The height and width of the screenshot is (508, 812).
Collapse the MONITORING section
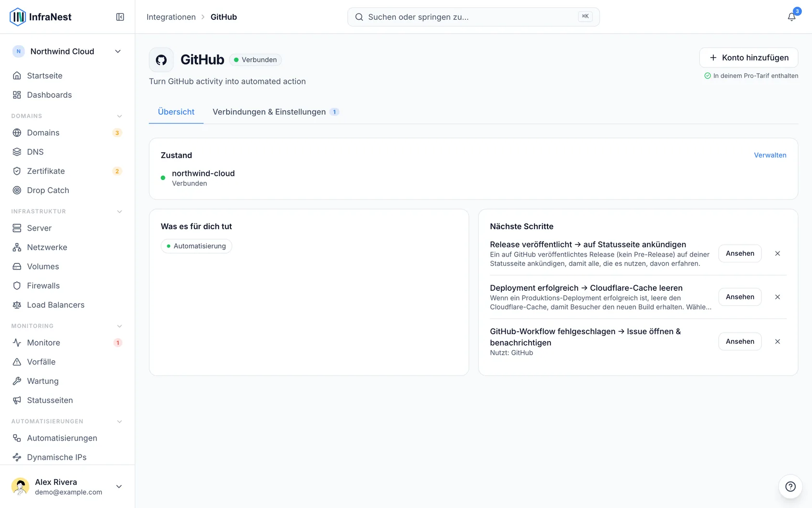point(120,326)
